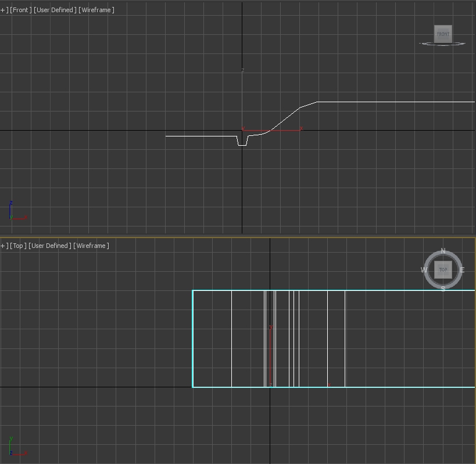Click the E compass point on ViewCube
Viewport: 476px width, 464px height.
pos(463,269)
